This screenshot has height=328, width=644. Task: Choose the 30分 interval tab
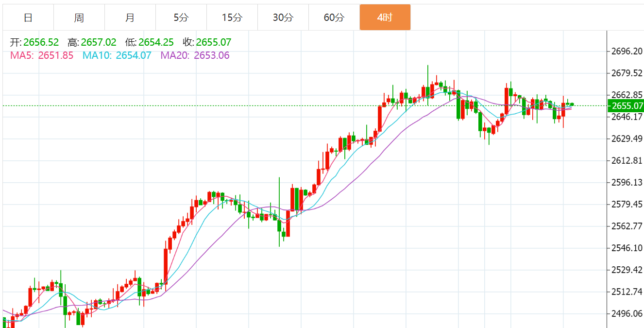(283, 17)
